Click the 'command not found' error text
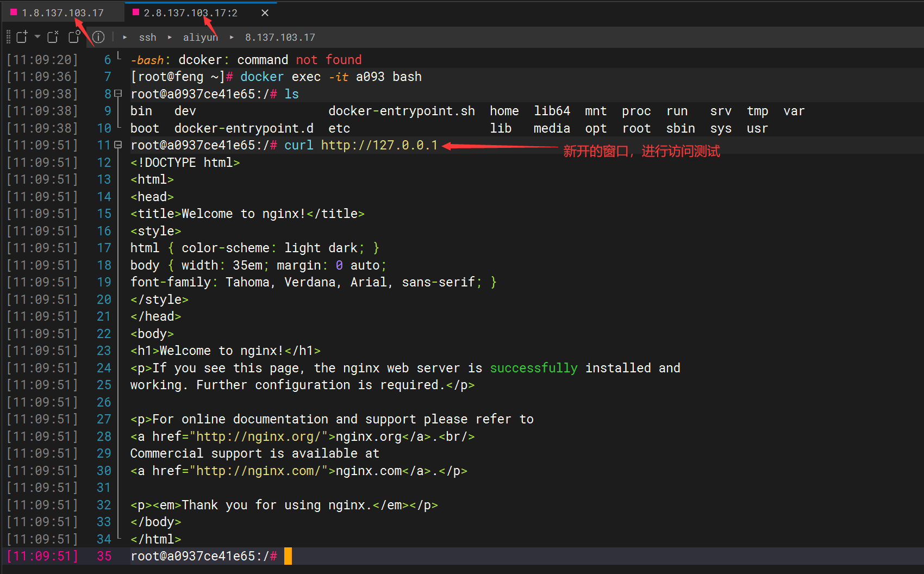Screen dimensions: 924x574 tap(299, 60)
